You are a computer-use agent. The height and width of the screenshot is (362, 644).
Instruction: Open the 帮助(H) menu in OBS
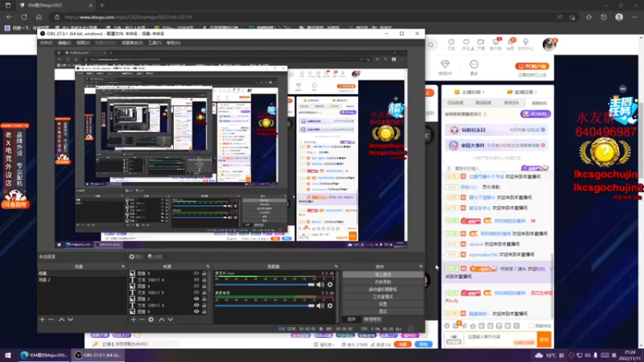click(173, 43)
